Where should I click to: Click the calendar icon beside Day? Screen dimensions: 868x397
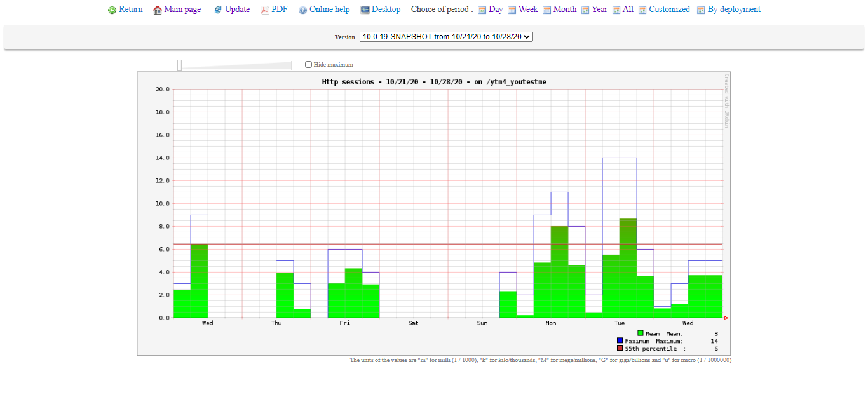(x=482, y=10)
